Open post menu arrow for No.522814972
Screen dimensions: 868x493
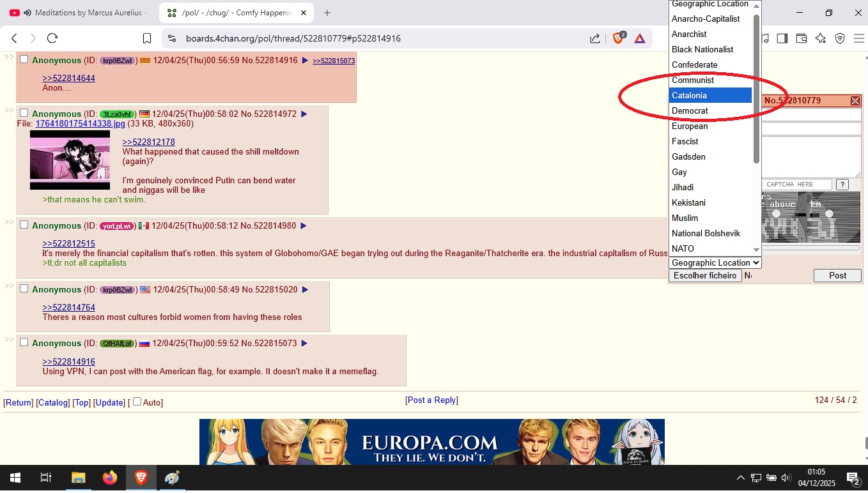(304, 114)
